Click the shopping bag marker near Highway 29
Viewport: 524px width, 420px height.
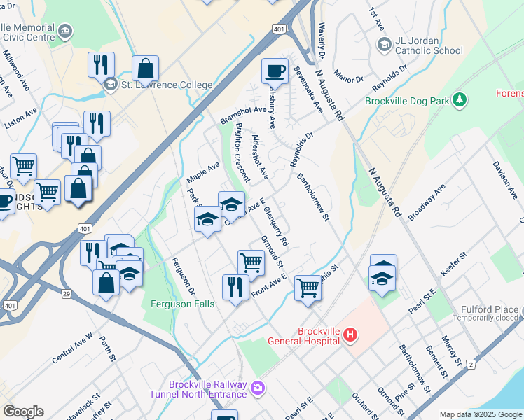[x=106, y=285]
